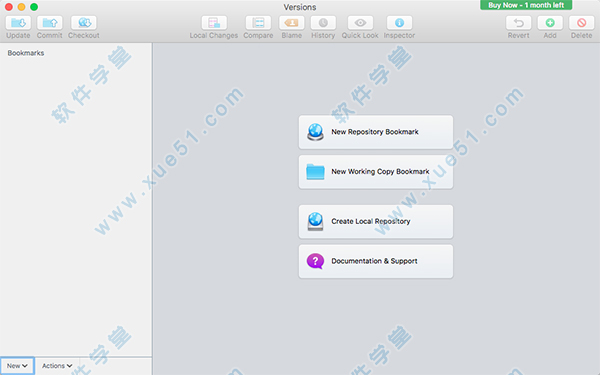Click the Checkout toolbar icon
Viewport: 600px width, 375px height.
point(84,23)
